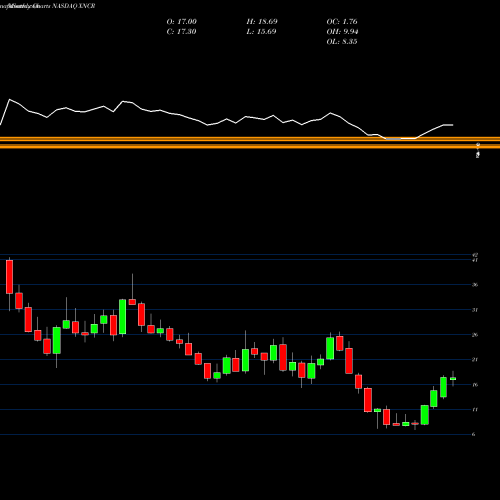
Task: Select the OC: 1.76 reading
Action: point(342,22)
